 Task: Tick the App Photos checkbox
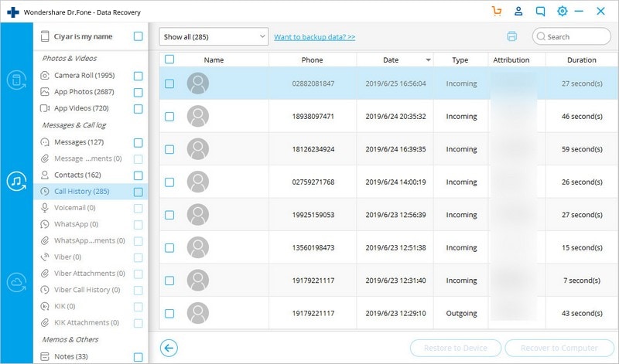click(139, 92)
